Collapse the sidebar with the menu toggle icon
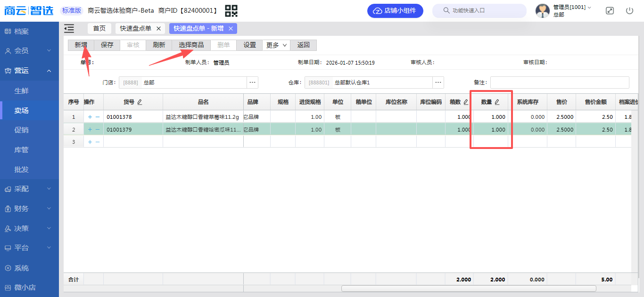 tap(69, 29)
